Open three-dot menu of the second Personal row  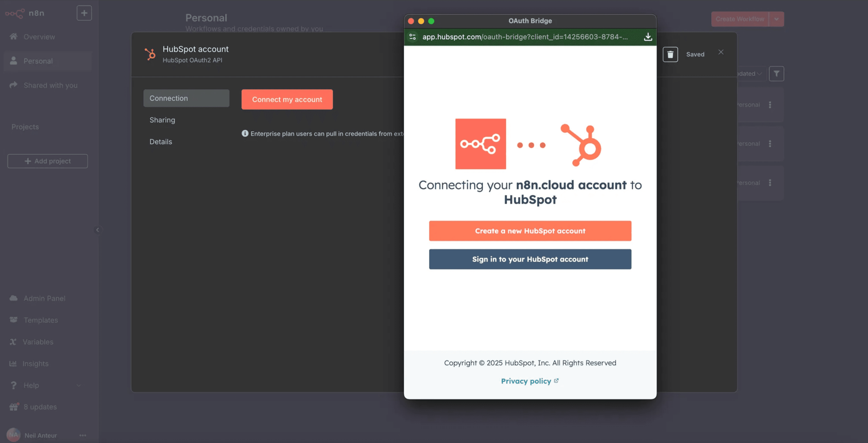point(770,144)
